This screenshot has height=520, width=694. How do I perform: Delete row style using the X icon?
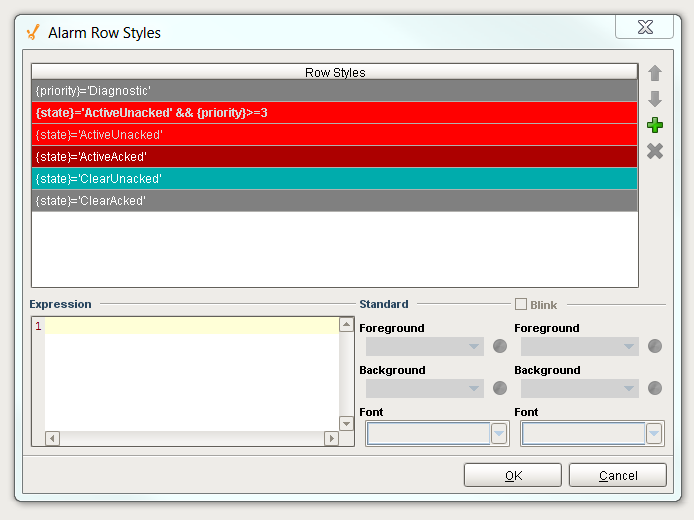pyautogui.click(x=655, y=151)
